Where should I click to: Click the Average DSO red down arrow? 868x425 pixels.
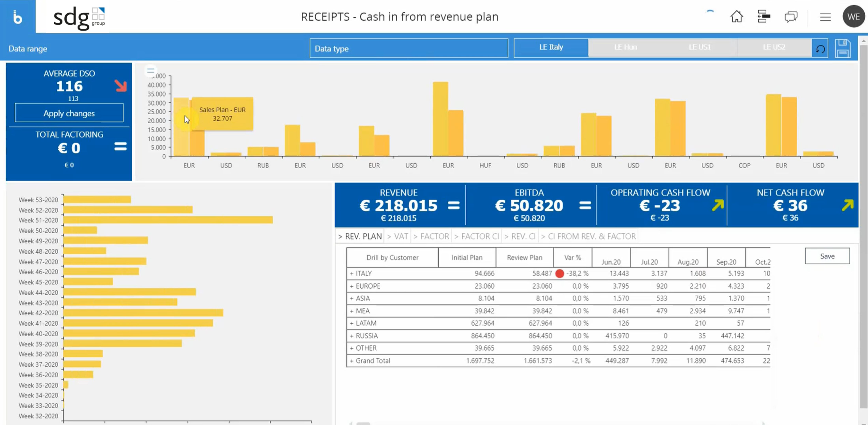tap(120, 86)
